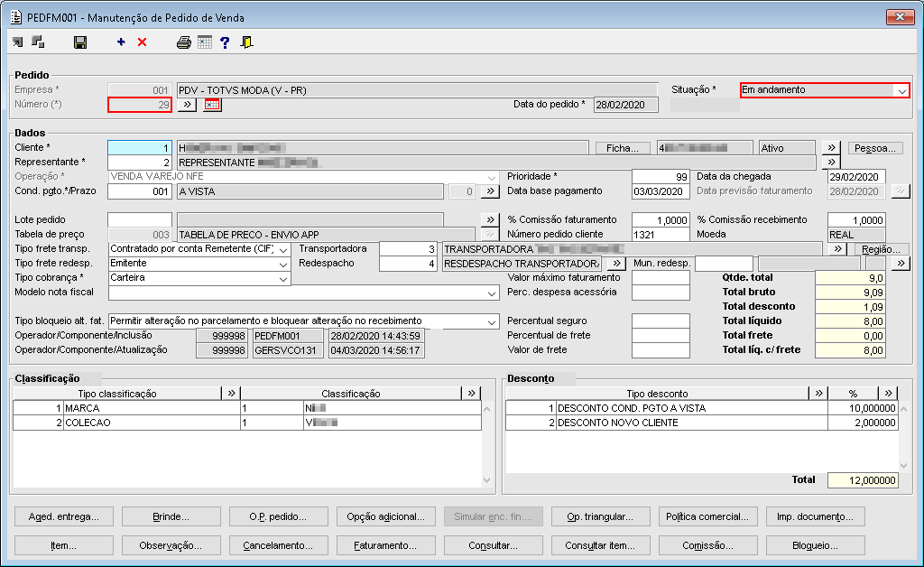This screenshot has width=924, height=567.
Task: Click the Cliente code input field
Action: point(139,148)
